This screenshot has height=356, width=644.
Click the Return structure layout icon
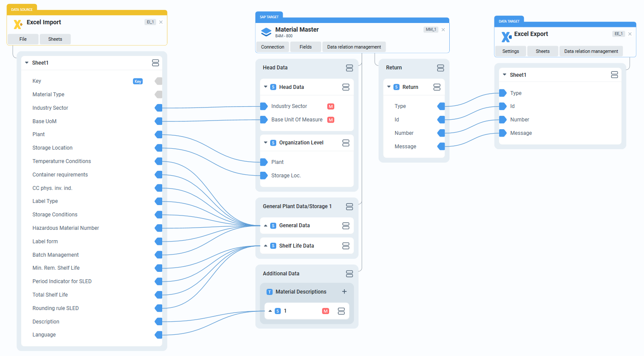437,87
